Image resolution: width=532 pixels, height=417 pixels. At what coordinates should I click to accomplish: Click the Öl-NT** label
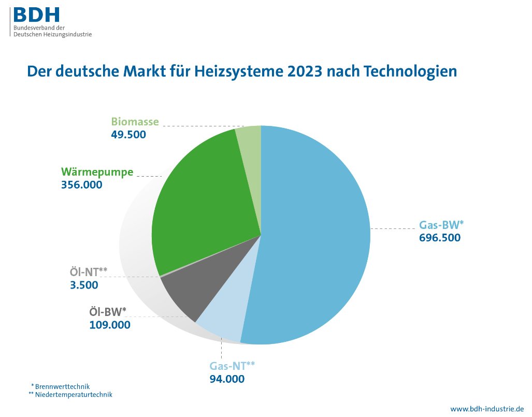point(89,272)
